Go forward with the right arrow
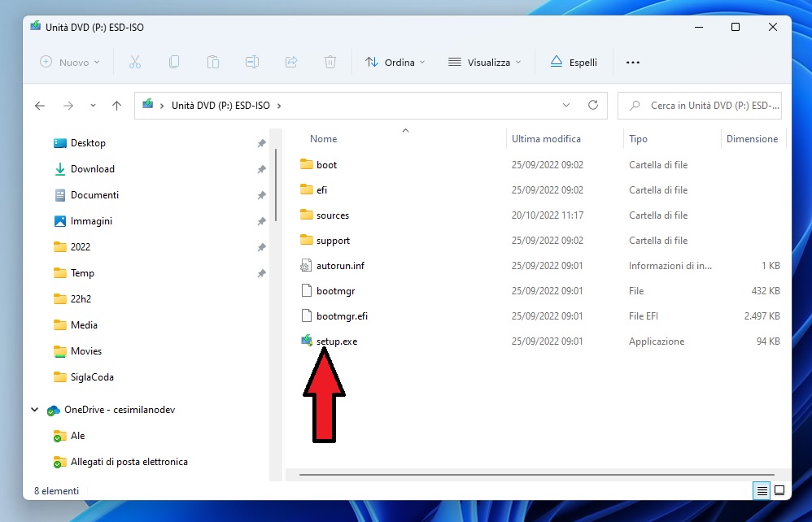Viewport: 812px width, 522px height. 68,106
